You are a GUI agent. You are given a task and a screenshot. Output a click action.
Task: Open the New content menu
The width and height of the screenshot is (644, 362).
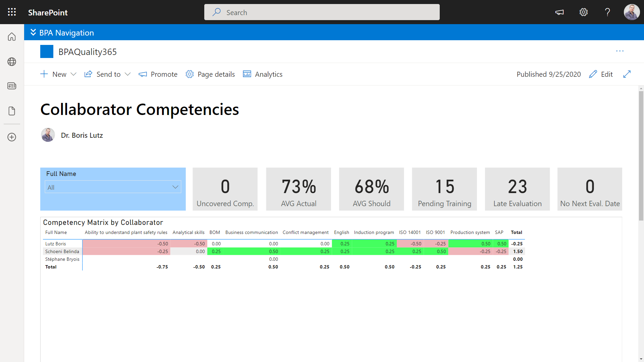tap(58, 74)
